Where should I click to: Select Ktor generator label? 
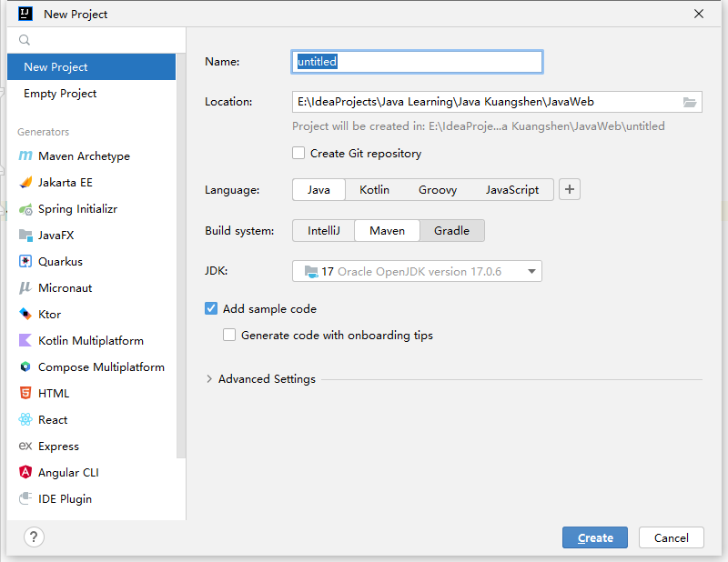click(49, 314)
